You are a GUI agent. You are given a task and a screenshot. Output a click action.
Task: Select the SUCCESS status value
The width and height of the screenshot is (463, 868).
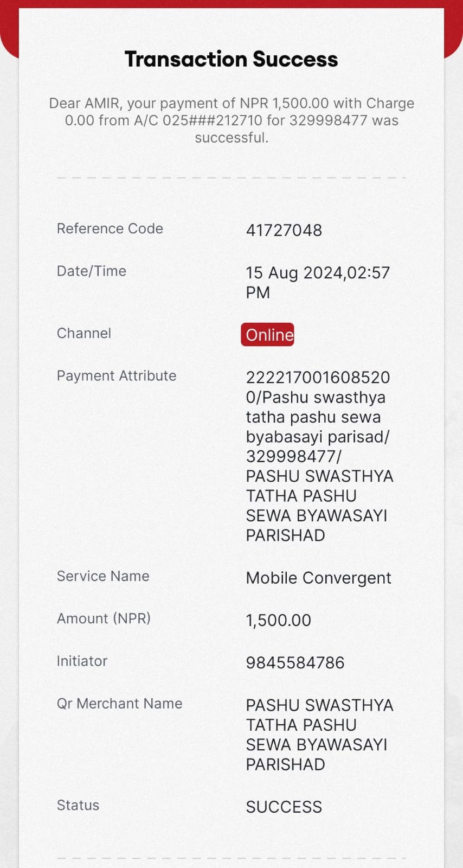point(284,807)
